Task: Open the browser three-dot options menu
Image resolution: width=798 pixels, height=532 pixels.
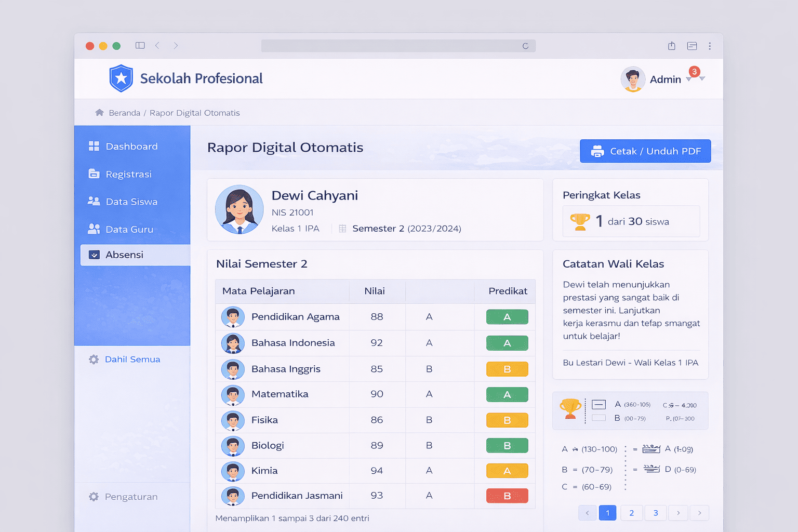Action: pos(710,46)
